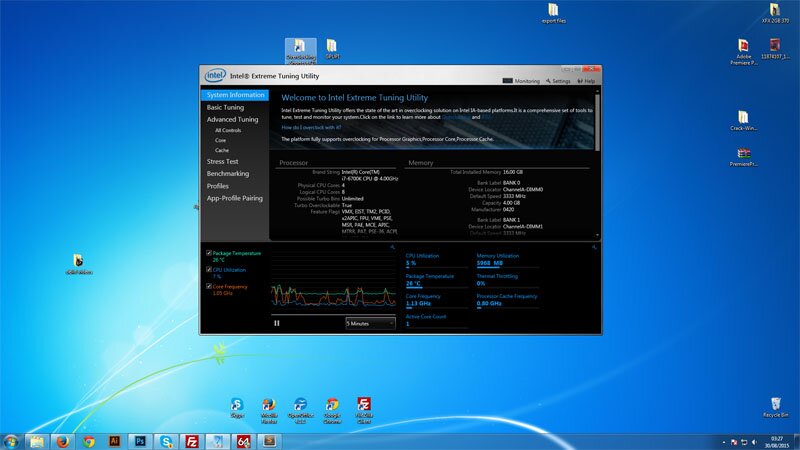Select the OpenOffice desktop shortcut

coord(301,411)
